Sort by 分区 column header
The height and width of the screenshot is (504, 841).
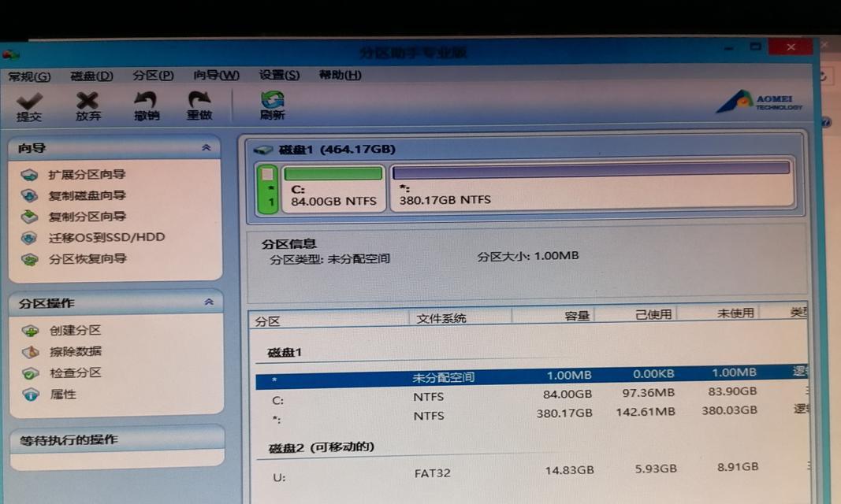click(x=329, y=321)
